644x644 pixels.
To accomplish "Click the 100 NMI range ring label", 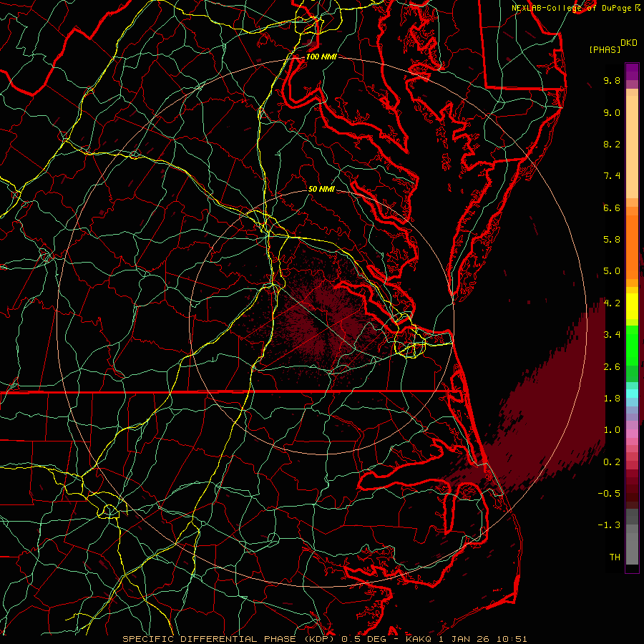I will click(x=321, y=57).
